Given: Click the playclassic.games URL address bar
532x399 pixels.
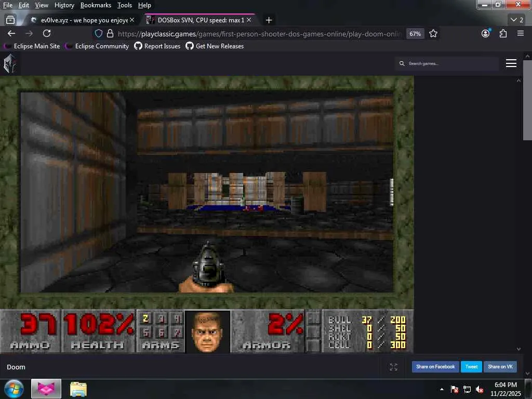Looking at the screenshot, I should (x=259, y=34).
